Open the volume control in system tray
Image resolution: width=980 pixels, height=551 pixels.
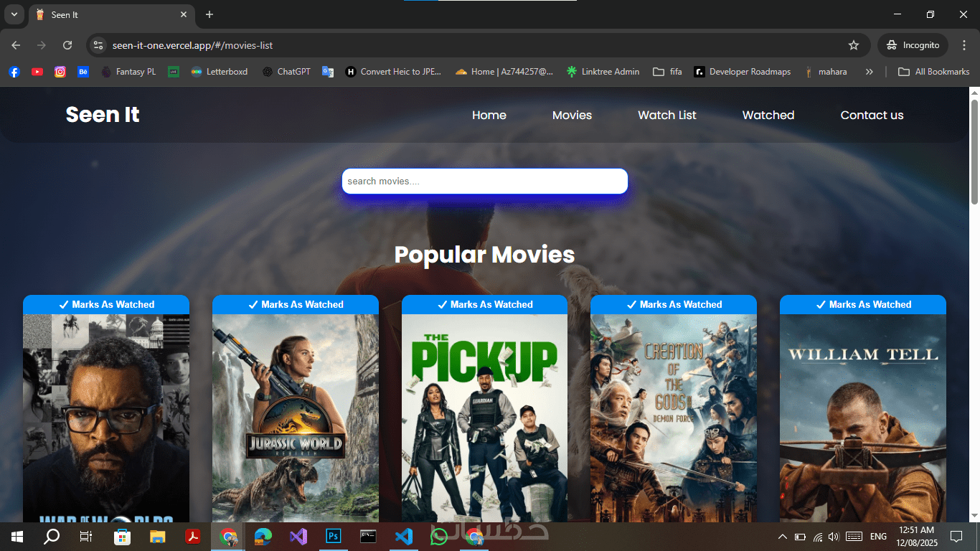(834, 537)
